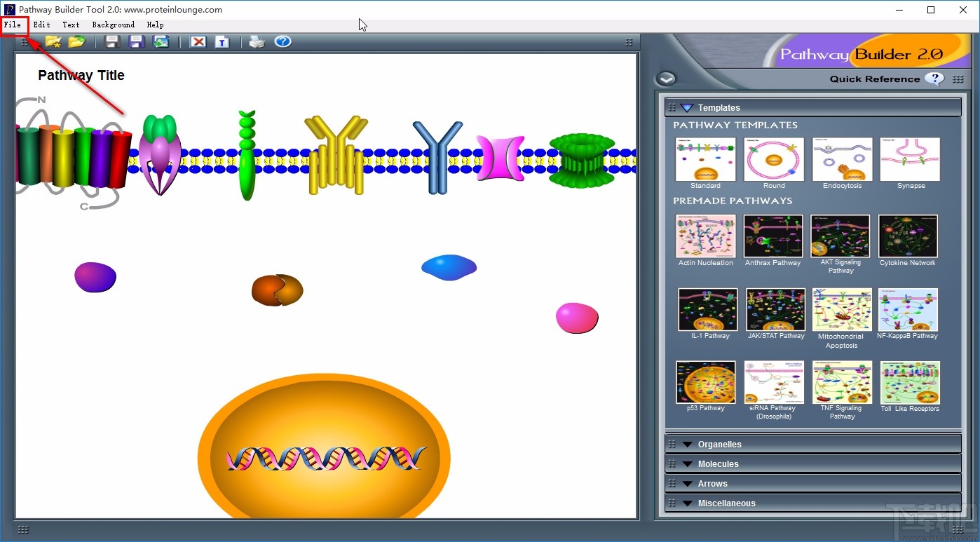Load the Mitochondrial Apoptosis thumbnail
Image resolution: width=980 pixels, height=542 pixels.
pos(842,309)
